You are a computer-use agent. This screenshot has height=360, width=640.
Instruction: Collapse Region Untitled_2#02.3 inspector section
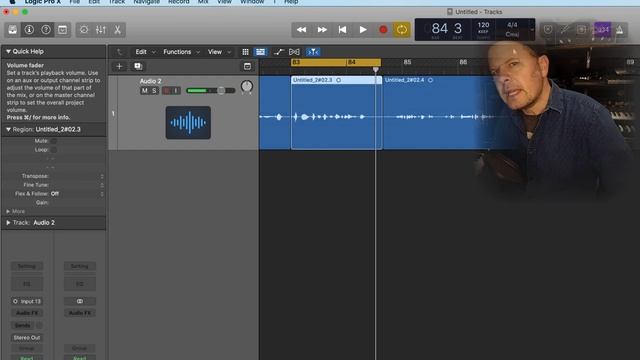pos(8,129)
